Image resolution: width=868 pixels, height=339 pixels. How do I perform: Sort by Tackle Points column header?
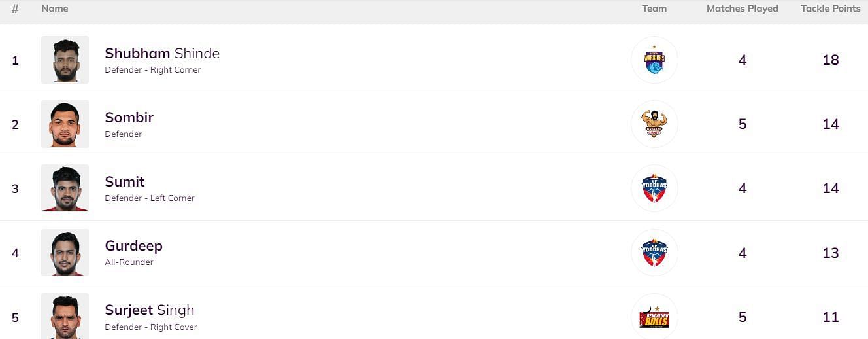point(831,9)
